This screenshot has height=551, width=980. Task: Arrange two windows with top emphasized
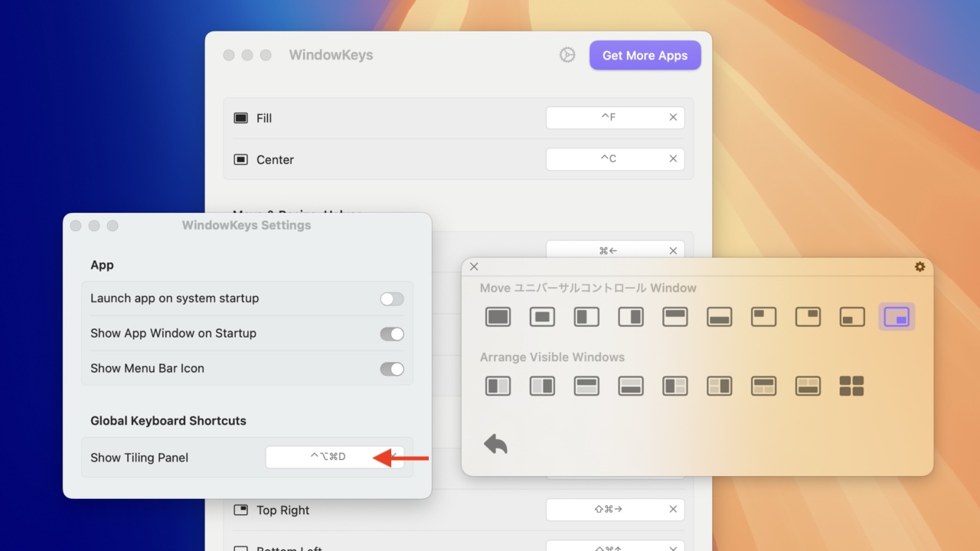coord(586,386)
